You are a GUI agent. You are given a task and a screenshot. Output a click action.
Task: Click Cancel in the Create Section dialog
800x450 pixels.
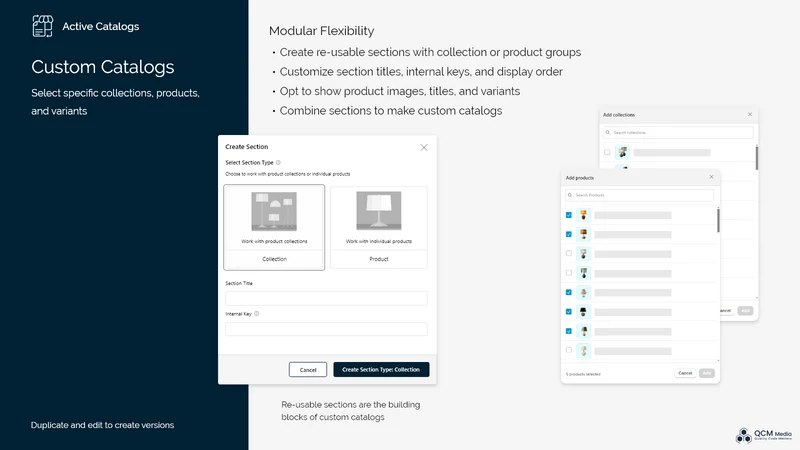click(x=308, y=369)
